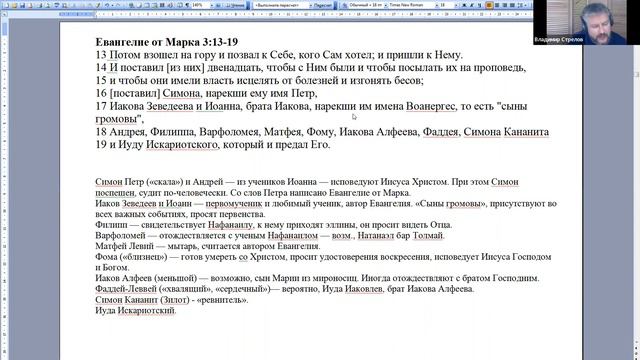The height and width of the screenshot is (360, 640).
Task: Open the Times New Roman font dropdown arrow
Action: (x=437, y=5)
